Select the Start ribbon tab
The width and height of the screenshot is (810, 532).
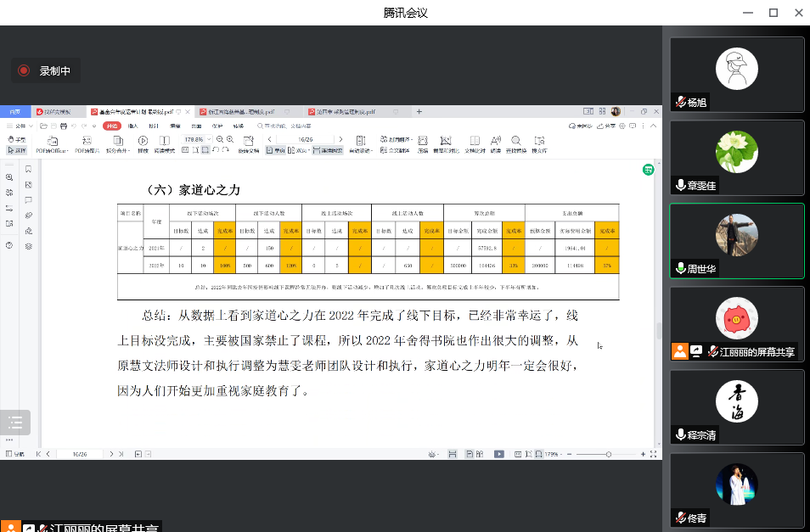coord(111,126)
